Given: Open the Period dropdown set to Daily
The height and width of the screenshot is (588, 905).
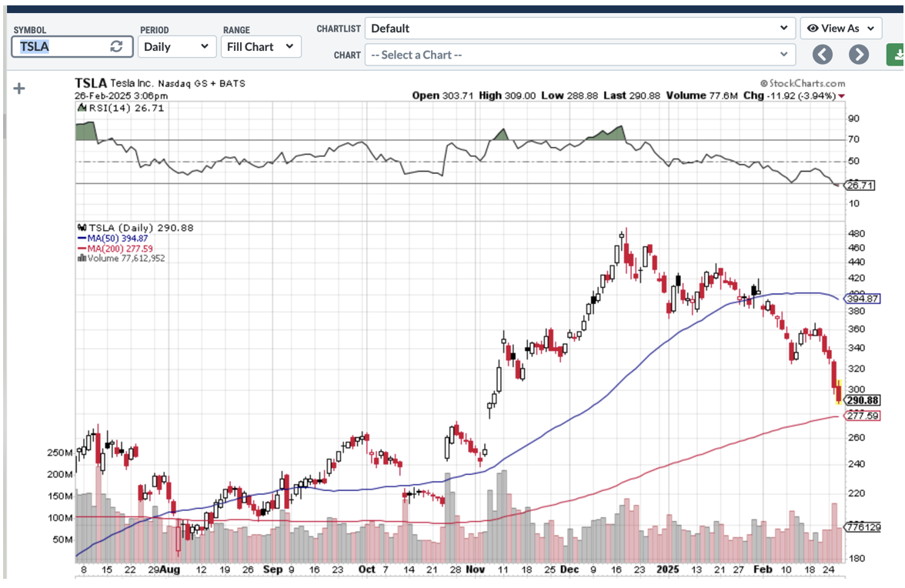Looking at the screenshot, I should 177,46.
